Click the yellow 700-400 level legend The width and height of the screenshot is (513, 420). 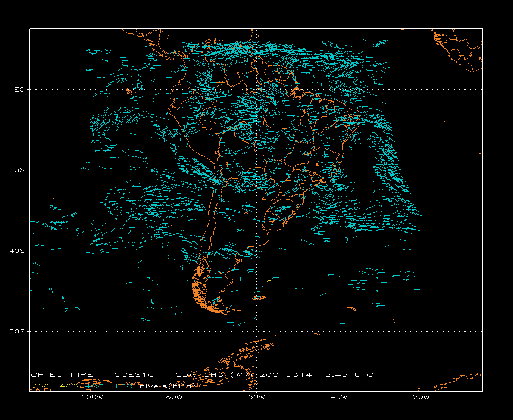[x=54, y=386]
